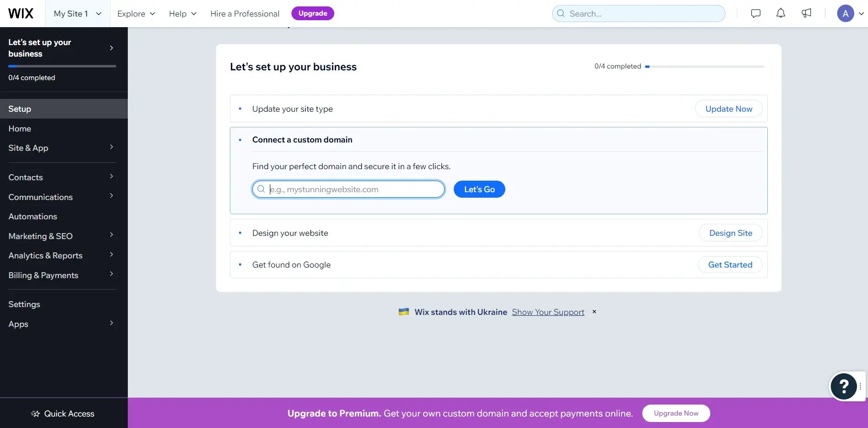Click the domain name input field
Viewport: 868px width, 428px height.
(x=348, y=189)
